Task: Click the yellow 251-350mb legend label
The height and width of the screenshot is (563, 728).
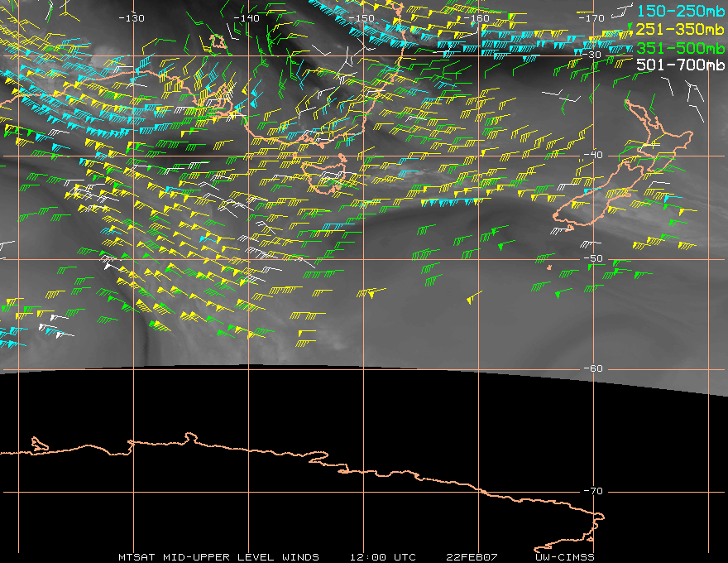Action: [680, 28]
